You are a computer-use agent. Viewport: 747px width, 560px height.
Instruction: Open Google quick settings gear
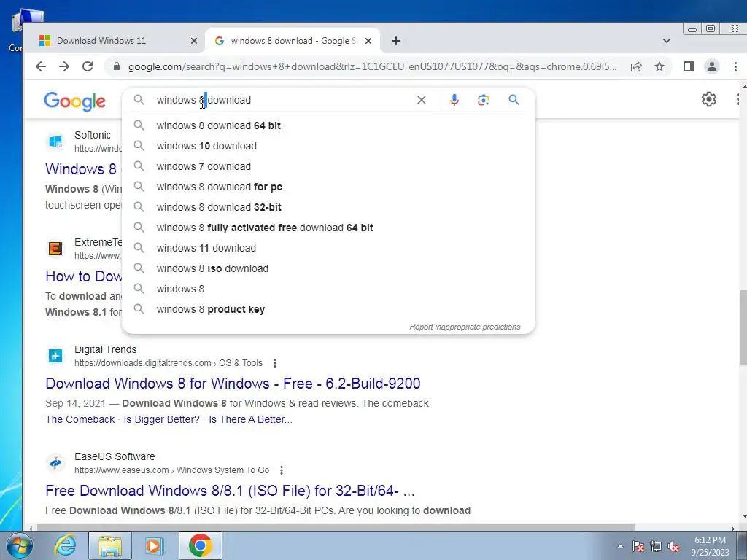(x=709, y=99)
